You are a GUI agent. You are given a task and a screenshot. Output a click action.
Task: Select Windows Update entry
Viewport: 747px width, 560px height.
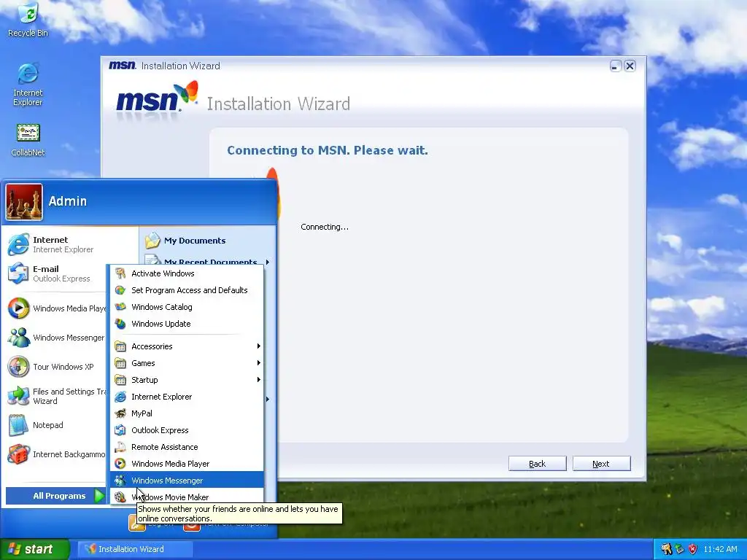pyautogui.click(x=187, y=324)
